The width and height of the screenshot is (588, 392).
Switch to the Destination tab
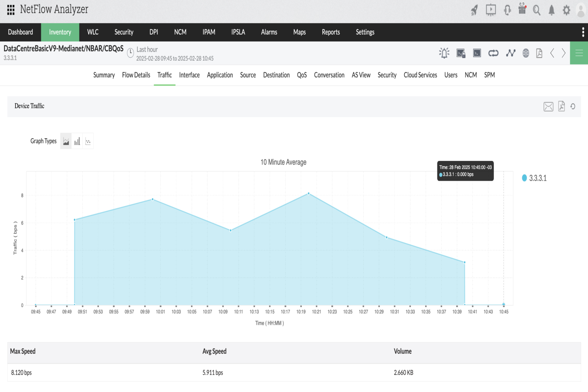(x=277, y=75)
